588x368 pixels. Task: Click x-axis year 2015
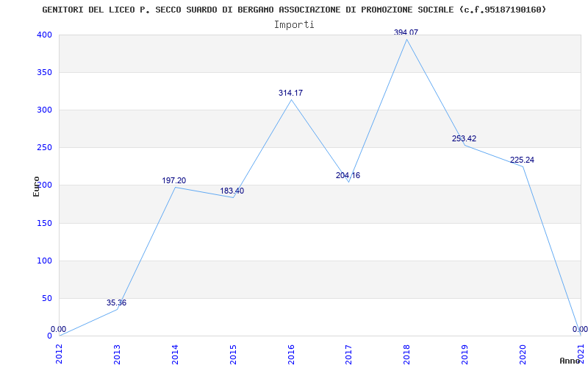click(233, 354)
